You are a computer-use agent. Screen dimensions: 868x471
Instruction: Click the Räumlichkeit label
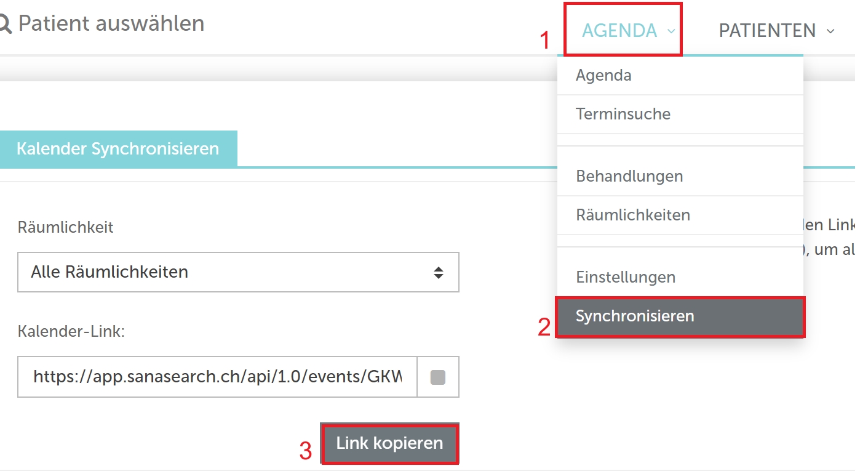pos(66,227)
